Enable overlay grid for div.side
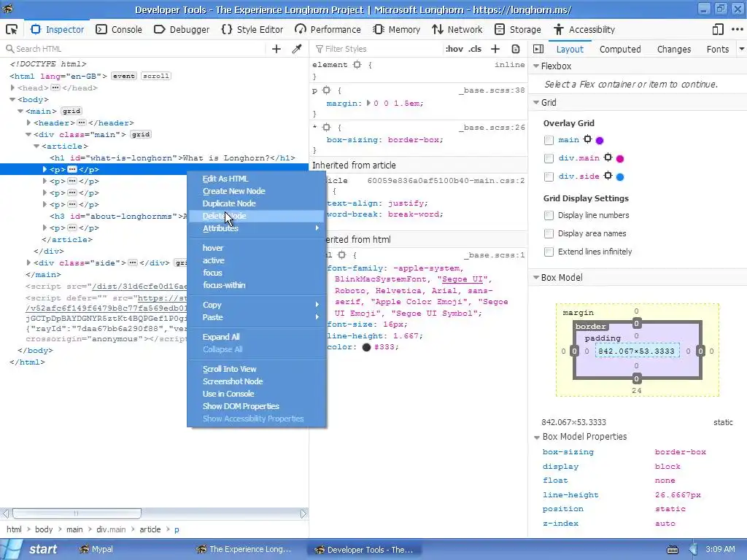The image size is (747, 560). pos(549,176)
